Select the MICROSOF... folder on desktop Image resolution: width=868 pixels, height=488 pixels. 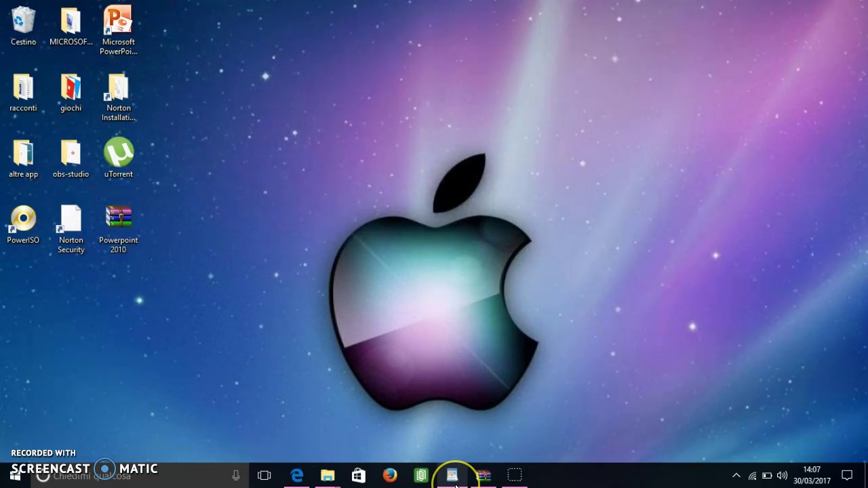coord(71,26)
